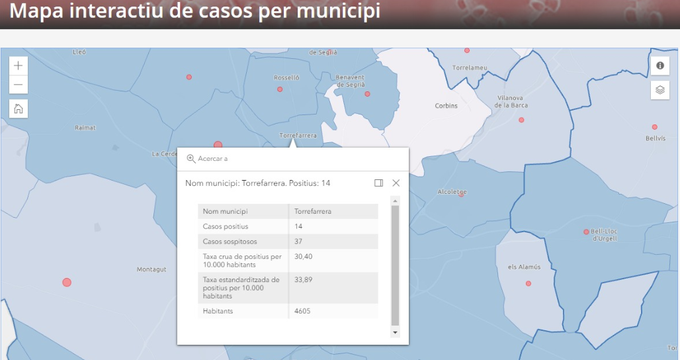Dock the Torrefarrera popup panel

pos(379,183)
